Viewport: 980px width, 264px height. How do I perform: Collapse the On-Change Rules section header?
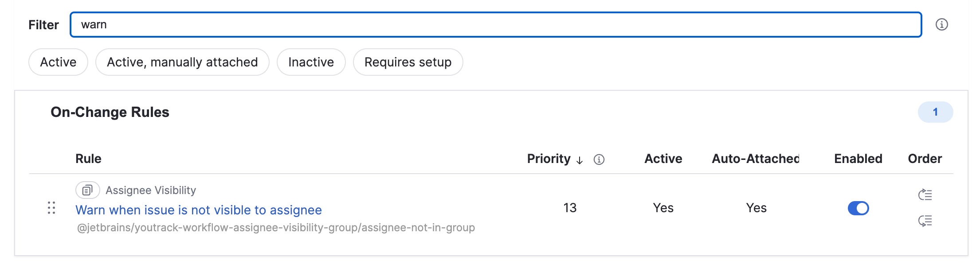coord(110,112)
